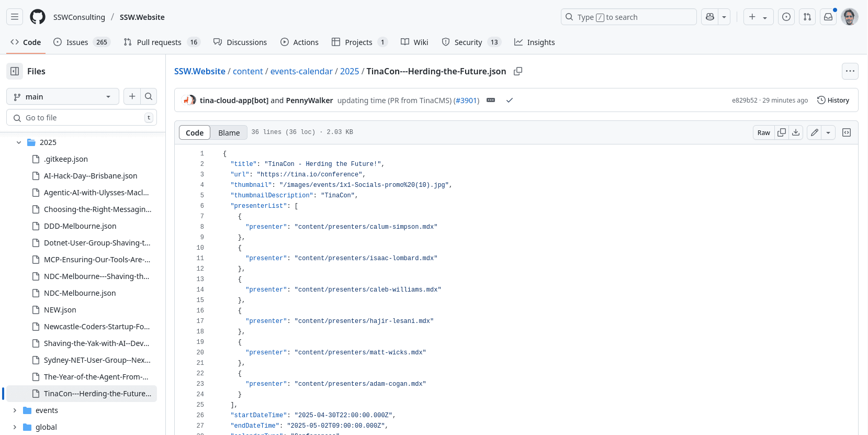Copy file path to clipboard
This screenshot has height=435, width=868.
tap(517, 71)
